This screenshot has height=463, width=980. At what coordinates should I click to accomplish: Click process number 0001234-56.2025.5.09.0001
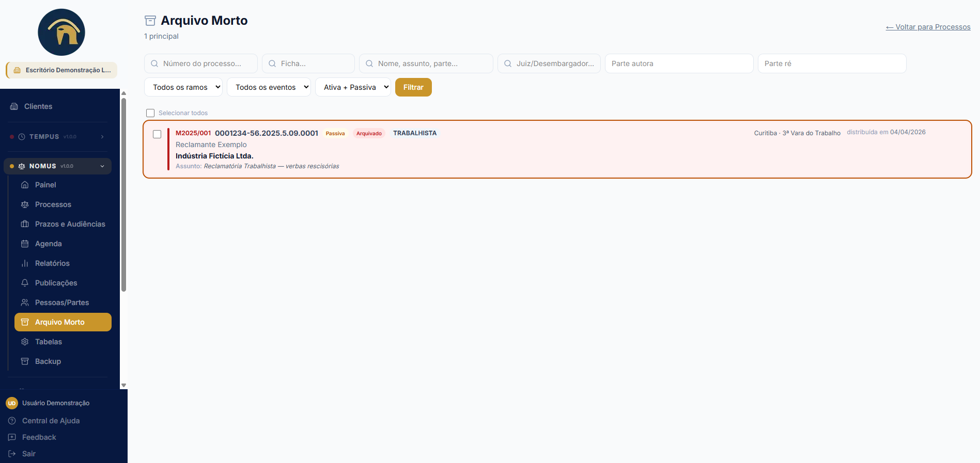(x=267, y=133)
